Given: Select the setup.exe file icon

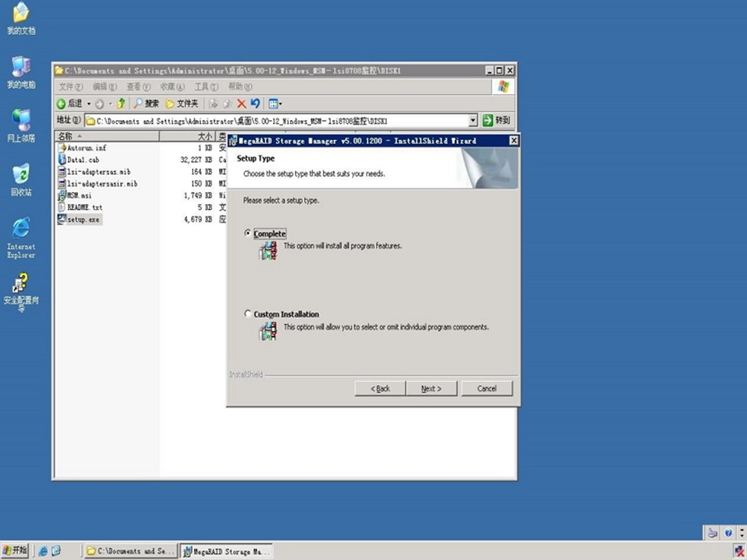Looking at the screenshot, I should pos(62,220).
